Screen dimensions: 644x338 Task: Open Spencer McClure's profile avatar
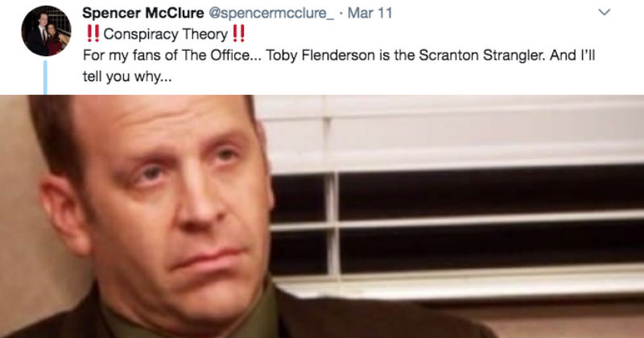coord(46,31)
